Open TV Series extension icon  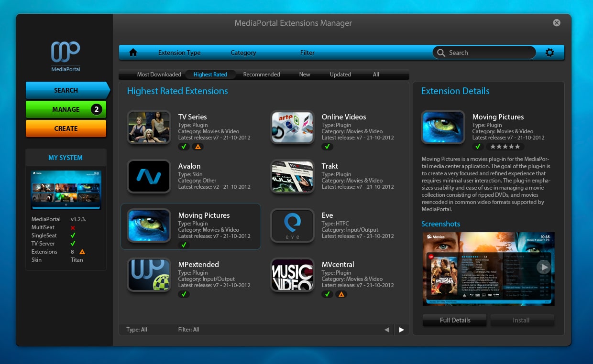pos(149,127)
